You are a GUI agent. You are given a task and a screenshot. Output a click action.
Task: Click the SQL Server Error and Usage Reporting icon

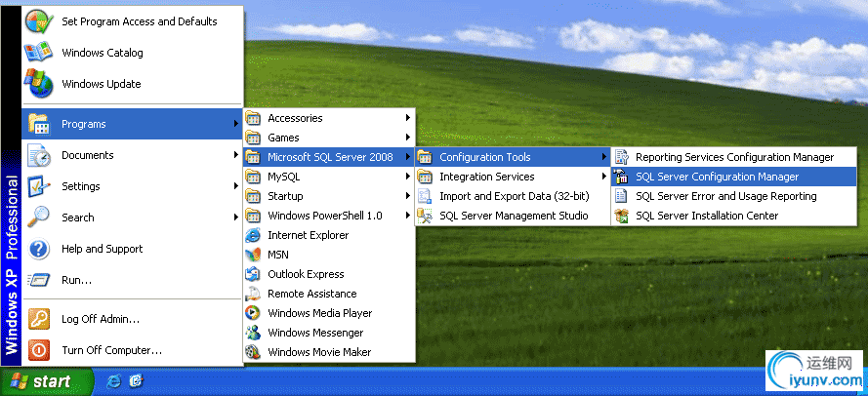(x=622, y=196)
